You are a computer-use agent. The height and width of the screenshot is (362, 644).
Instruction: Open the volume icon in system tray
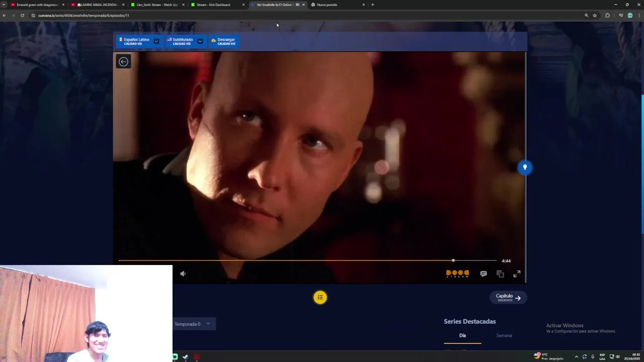pos(618,357)
